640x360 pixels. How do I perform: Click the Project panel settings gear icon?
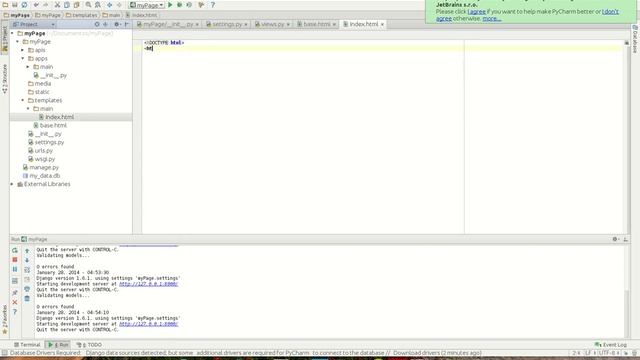click(117, 24)
